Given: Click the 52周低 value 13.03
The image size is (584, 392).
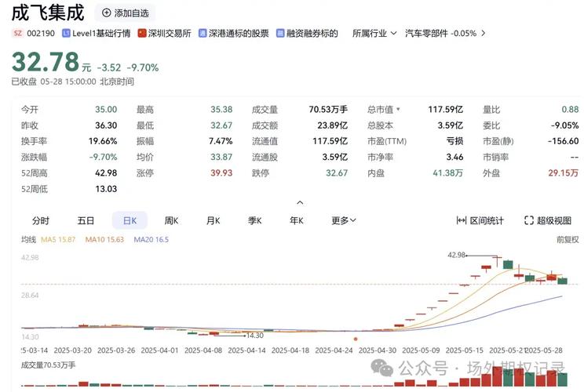Looking at the screenshot, I should coord(106,189).
